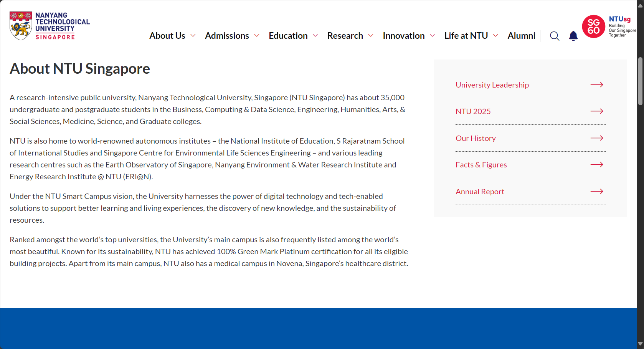This screenshot has height=349, width=644.
Task: Click paragraph starting 'Ranked amongst the world's top'
Action: pos(209,251)
